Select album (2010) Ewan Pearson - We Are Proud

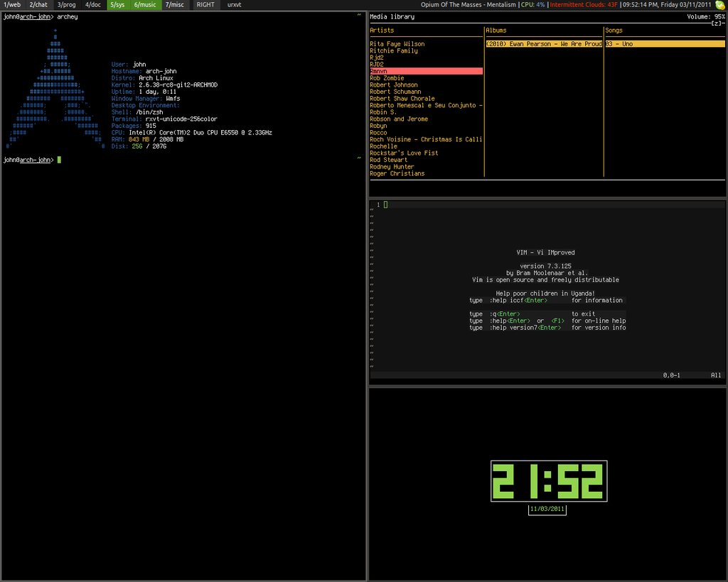click(x=544, y=44)
